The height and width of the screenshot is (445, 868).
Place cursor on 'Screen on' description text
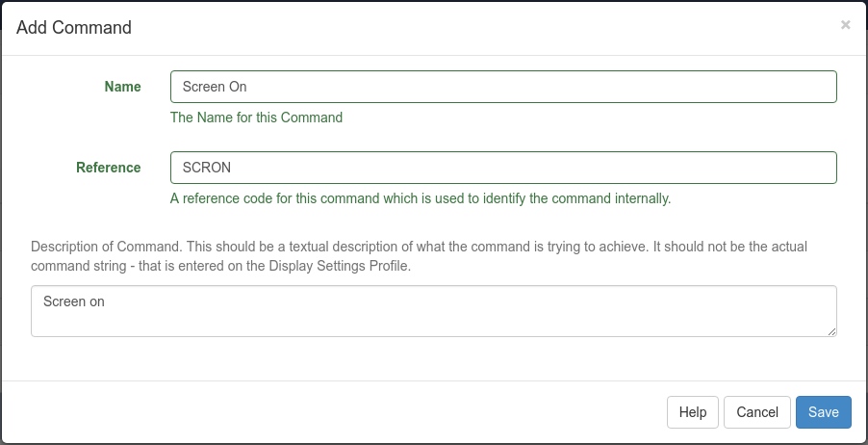tap(74, 301)
